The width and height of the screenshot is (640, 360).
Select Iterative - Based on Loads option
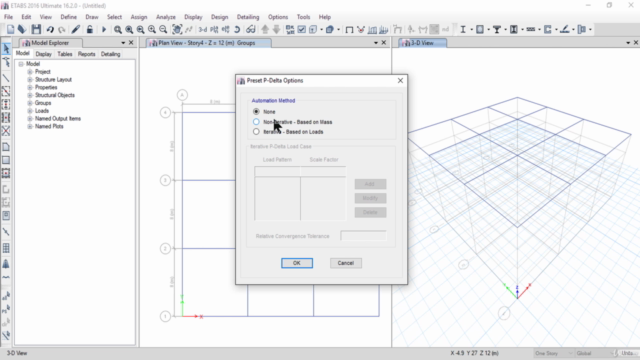(256, 131)
